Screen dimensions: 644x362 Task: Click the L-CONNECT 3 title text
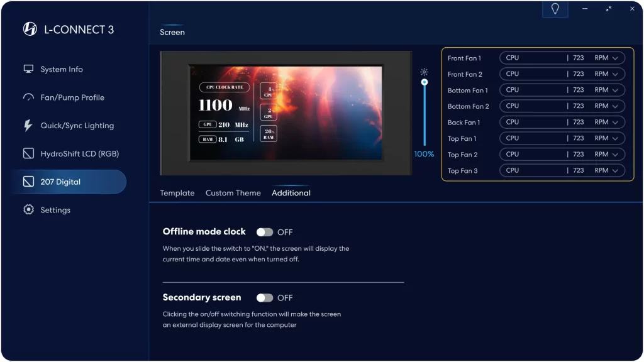pyautogui.click(x=79, y=30)
